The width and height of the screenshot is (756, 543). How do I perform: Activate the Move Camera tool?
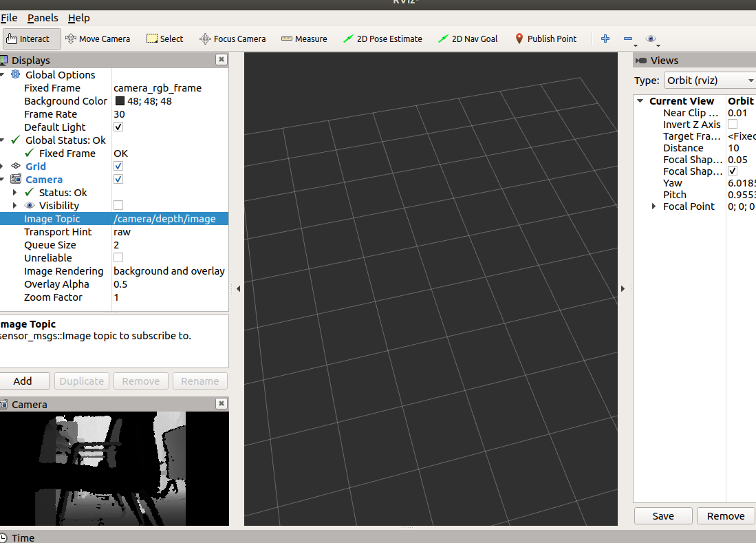[x=98, y=39]
